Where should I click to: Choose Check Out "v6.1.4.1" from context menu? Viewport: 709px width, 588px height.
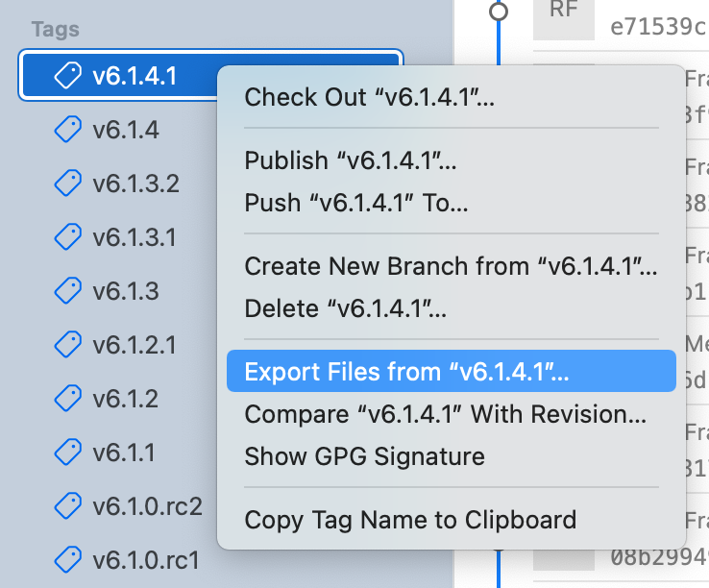click(x=370, y=97)
